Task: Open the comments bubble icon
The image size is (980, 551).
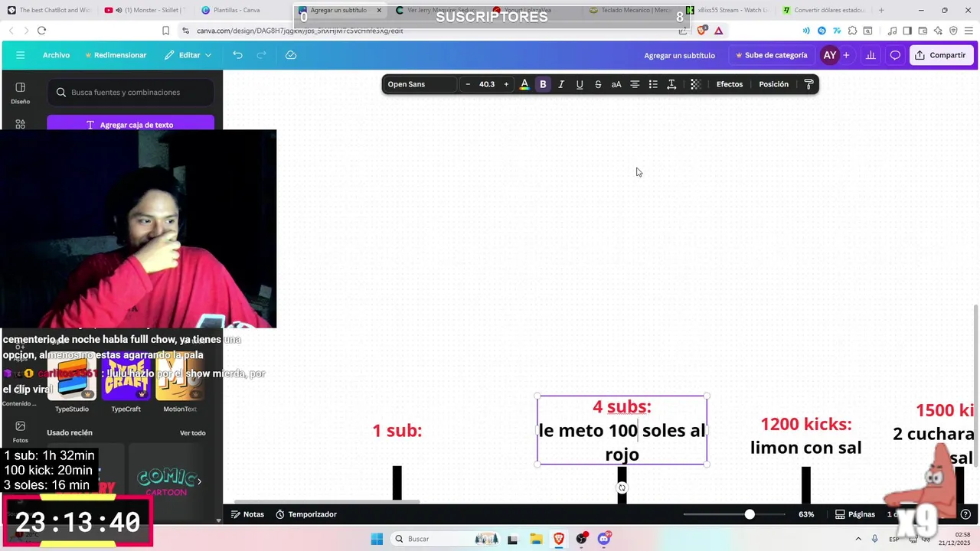Action: coord(895,55)
